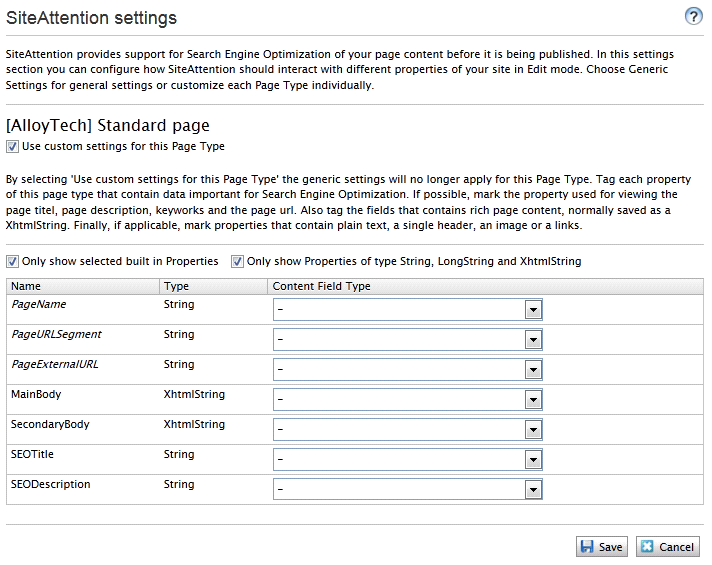The width and height of the screenshot is (712, 565).
Task: Uncheck Only show selected built in Properties
Action: click(x=12, y=261)
